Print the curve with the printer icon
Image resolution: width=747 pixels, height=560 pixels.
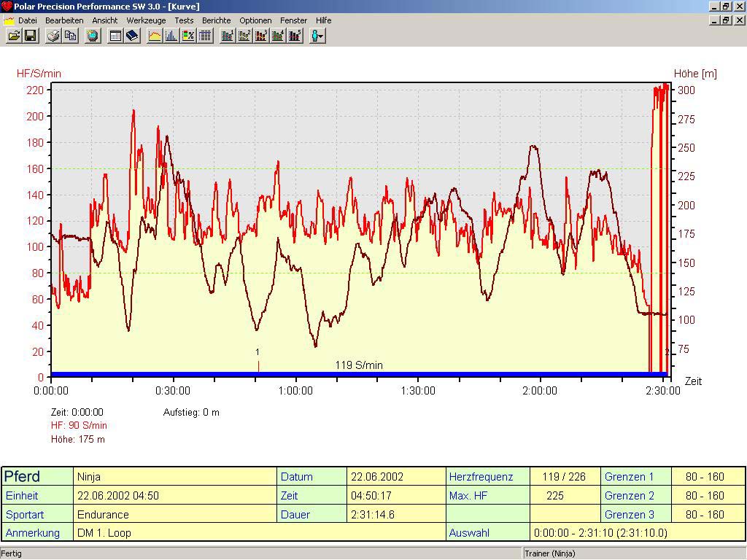53,36
